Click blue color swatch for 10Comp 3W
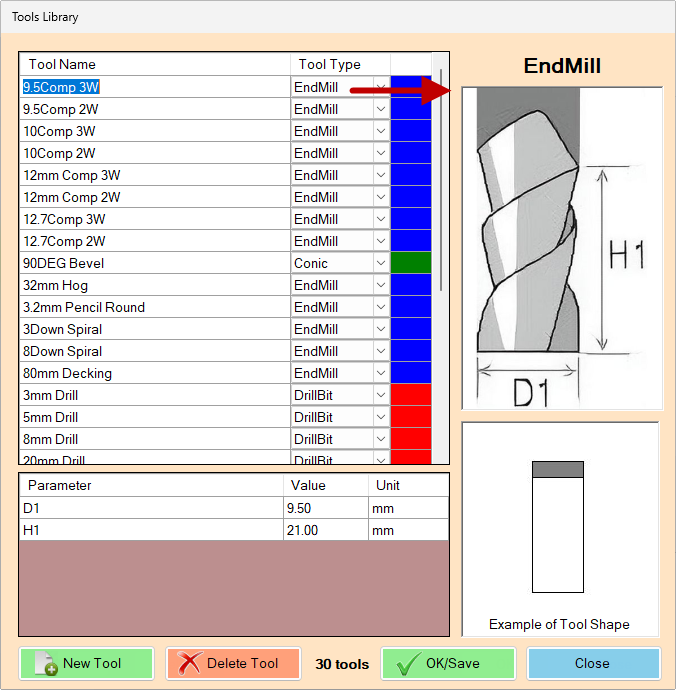The height and width of the screenshot is (690, 676). click(410, 131)
